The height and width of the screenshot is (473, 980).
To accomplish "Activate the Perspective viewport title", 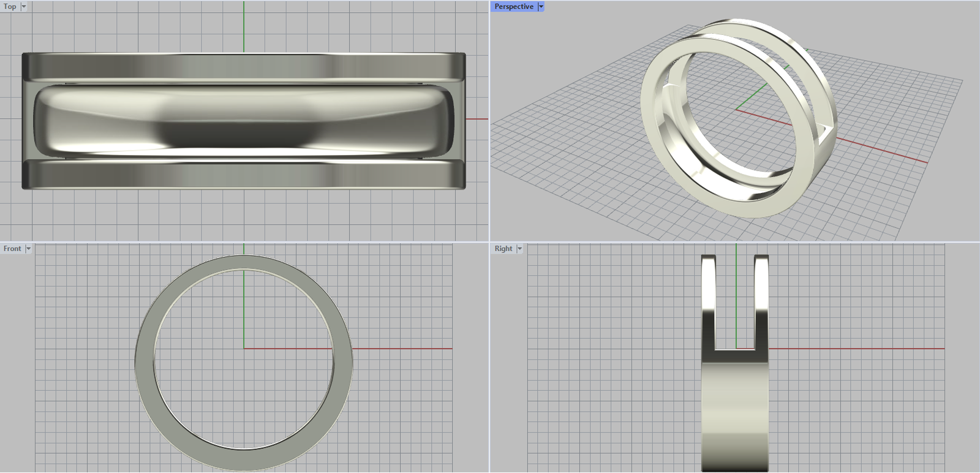I will 513,7.
